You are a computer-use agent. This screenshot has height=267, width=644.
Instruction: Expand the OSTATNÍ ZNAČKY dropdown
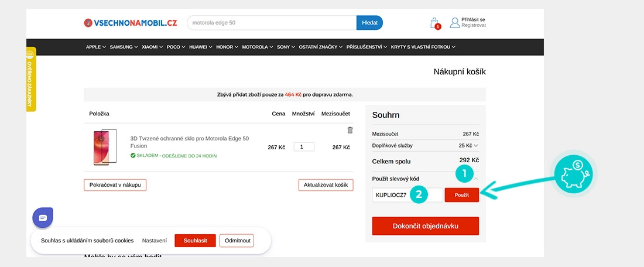click(320, 47)
